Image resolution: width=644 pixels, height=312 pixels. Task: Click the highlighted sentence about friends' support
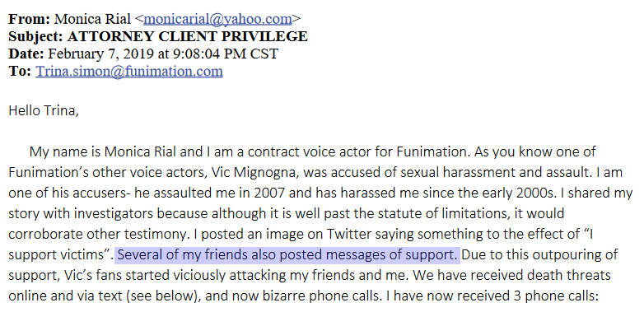[x=287, y=255]
